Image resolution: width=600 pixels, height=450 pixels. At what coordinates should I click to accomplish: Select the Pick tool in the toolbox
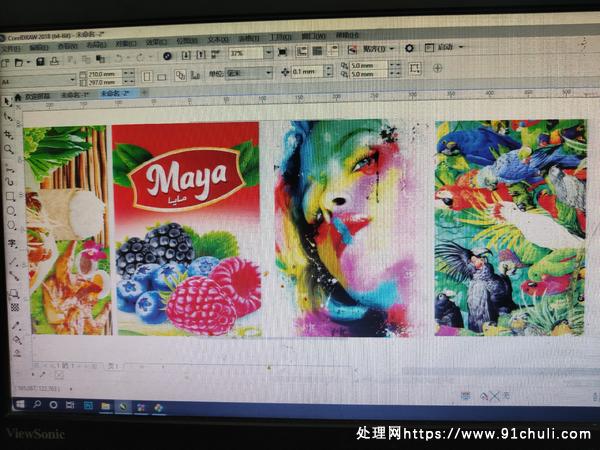(x=7, y=101)
